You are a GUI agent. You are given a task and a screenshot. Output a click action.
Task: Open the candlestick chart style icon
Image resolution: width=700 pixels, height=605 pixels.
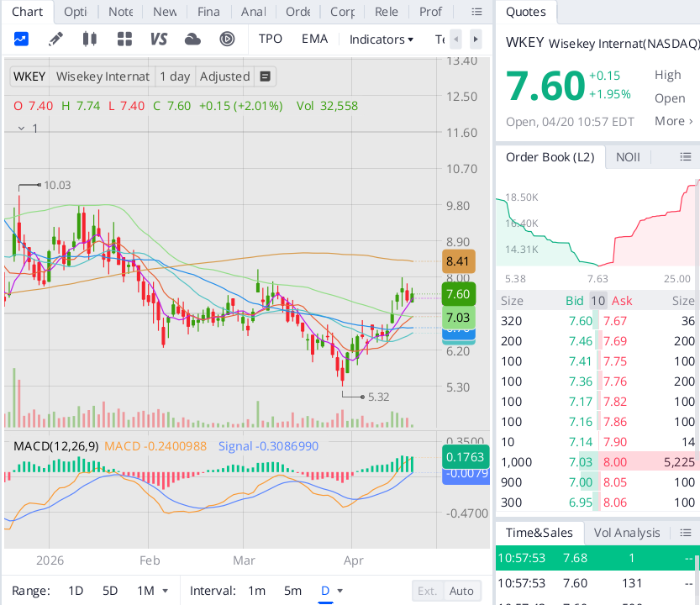click(90, 39)
